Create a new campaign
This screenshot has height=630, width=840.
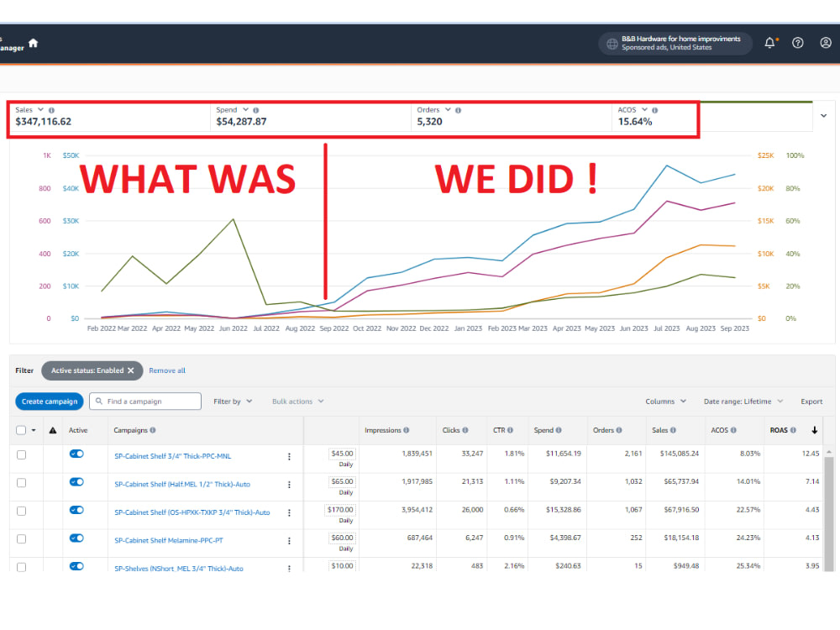click(50, 402)
